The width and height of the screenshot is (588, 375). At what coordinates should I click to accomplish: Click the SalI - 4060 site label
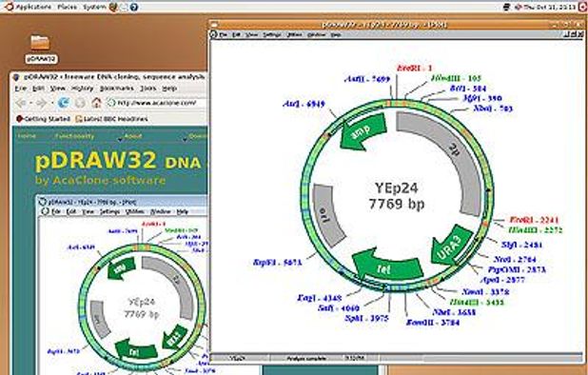339,308
